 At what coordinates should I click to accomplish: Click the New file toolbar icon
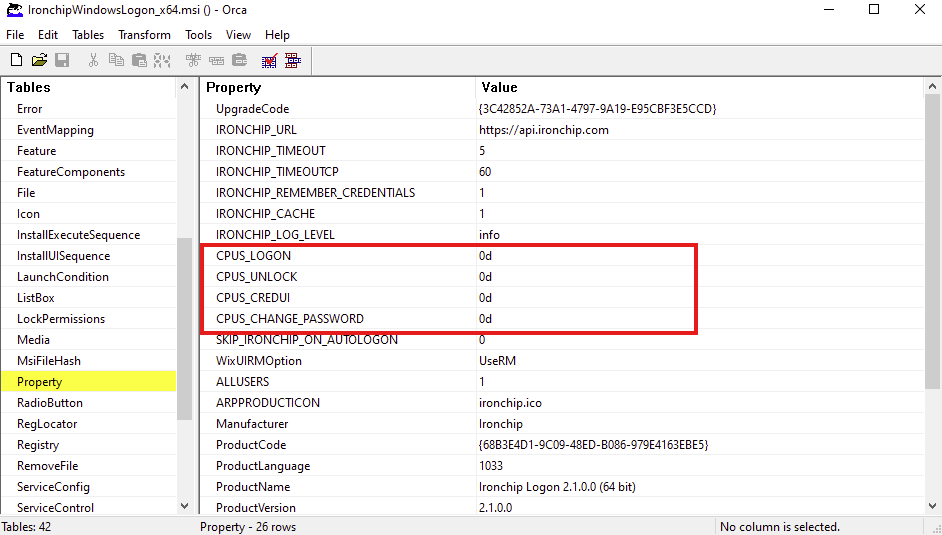tap(16, 61)
